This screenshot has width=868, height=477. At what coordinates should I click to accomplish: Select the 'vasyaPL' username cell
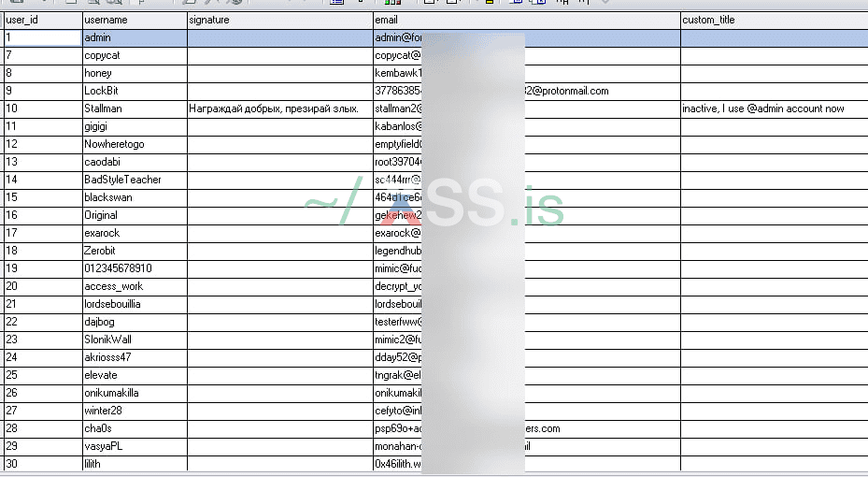(x=135, y=446)
